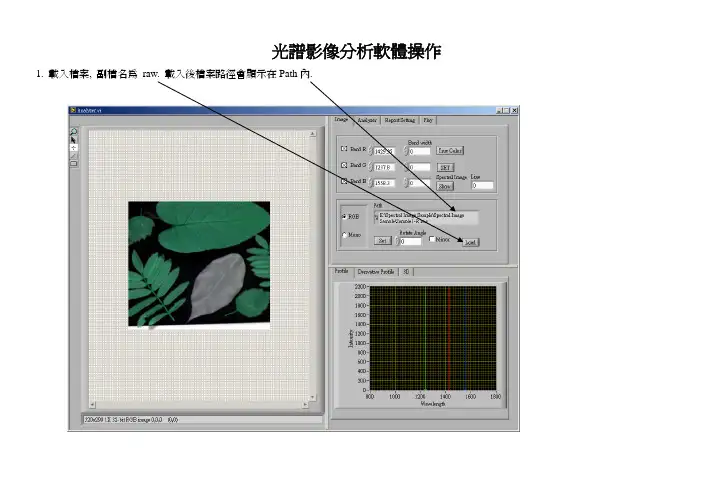Select the RGB radio option
Image resolution: width=713 pixels, height=504 pixels.
click(345, 215)
